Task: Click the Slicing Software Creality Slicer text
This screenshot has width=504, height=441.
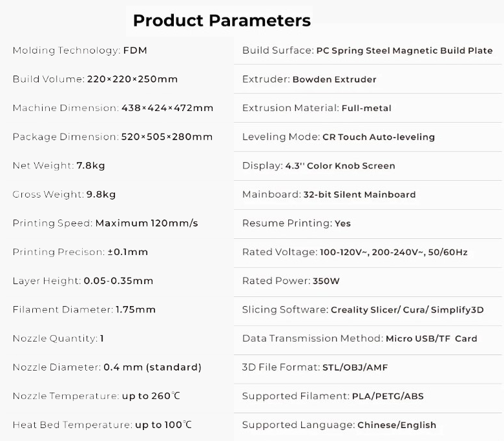Action: pos(362,310)
